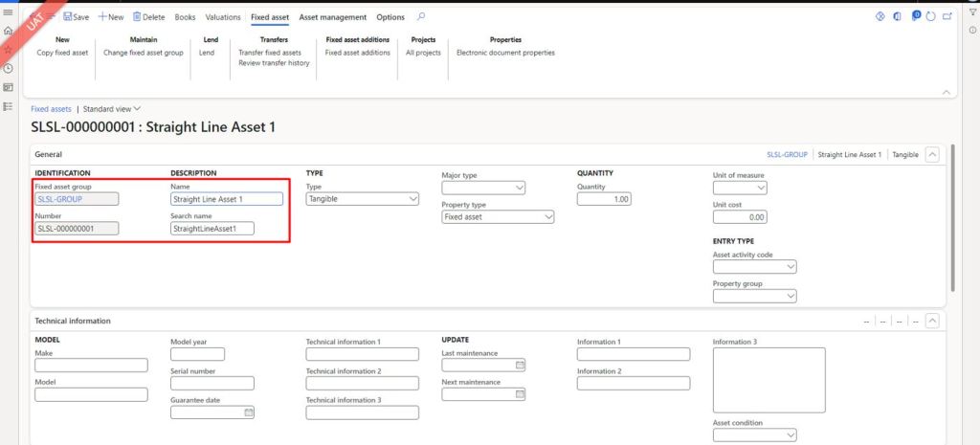
Task: Open the Guarantee date calendar picker
Action: 248,413
